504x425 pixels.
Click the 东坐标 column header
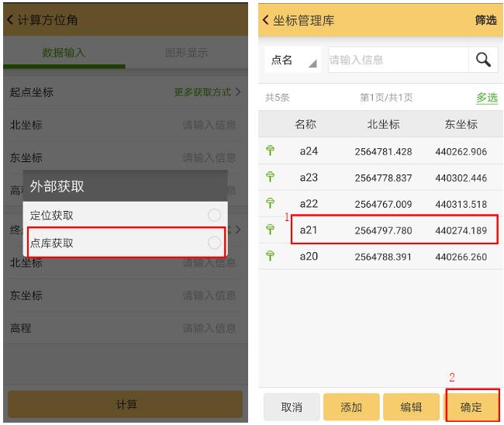(461, 124)
